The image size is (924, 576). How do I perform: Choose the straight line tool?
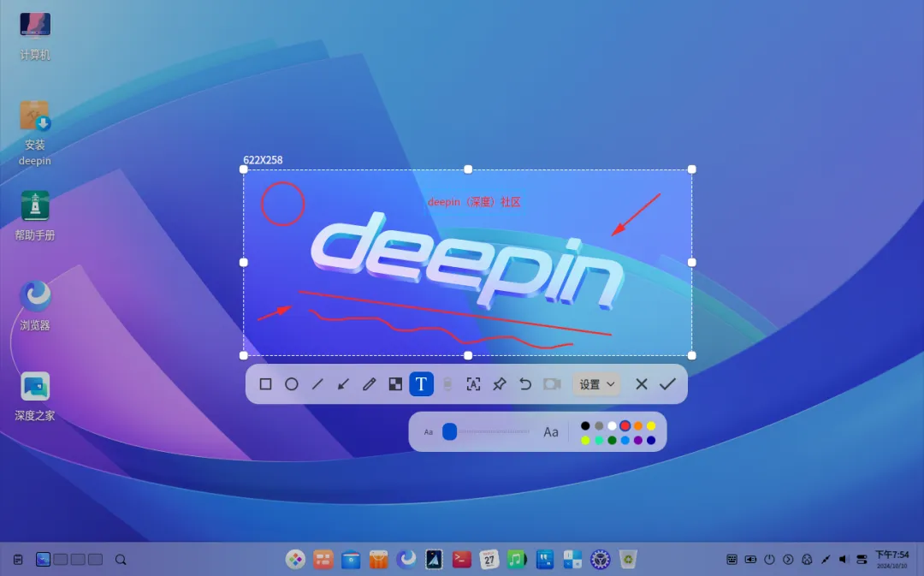(x=317, y=384)
